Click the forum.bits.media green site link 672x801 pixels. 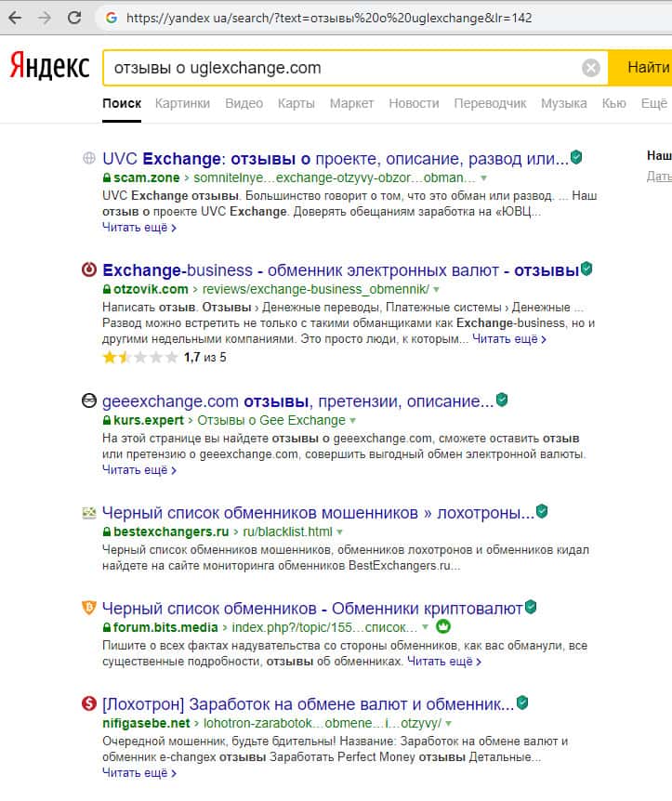pyautogui.click(x=165, y=627)
